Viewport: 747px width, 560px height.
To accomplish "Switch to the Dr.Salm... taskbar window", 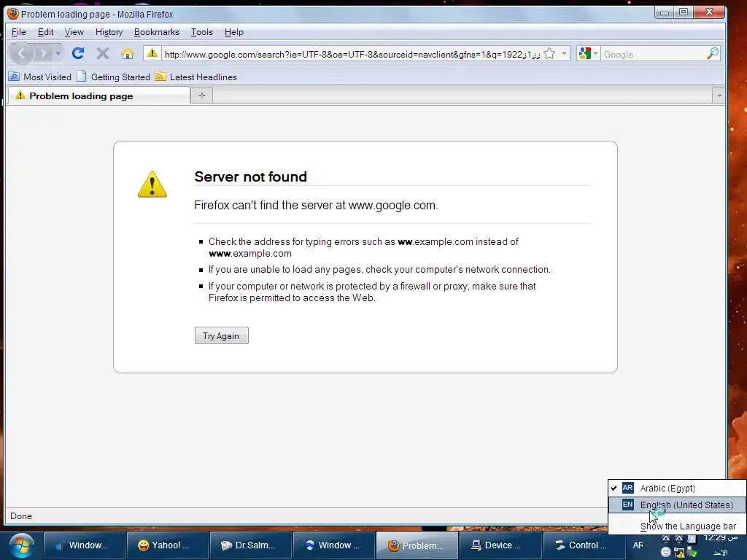I will [x=250, y=545].
